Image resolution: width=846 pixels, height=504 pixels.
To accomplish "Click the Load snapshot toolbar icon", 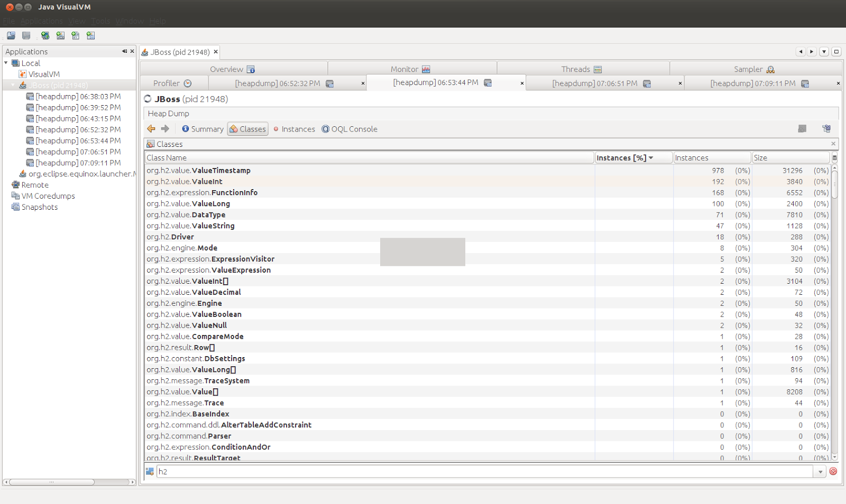I will coord(11,35).
